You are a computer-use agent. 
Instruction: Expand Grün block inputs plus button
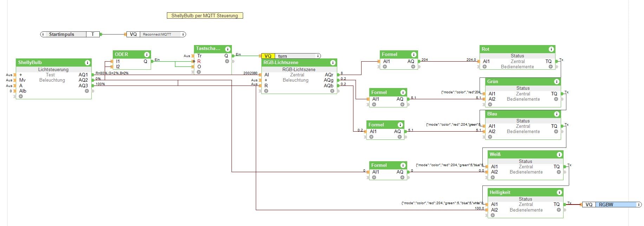tap(490, 105)
